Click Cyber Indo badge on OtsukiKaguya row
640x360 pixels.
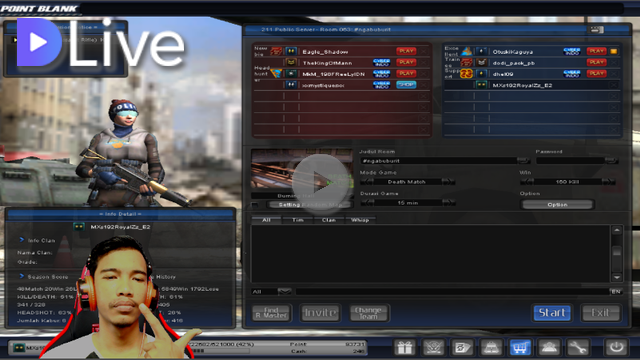pos(571,51)
